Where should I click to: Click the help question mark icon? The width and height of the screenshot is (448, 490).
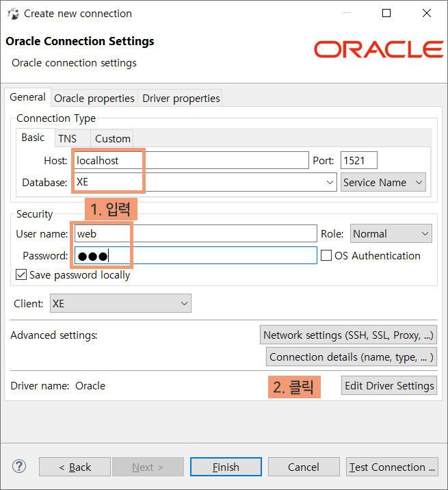(19, 467)
